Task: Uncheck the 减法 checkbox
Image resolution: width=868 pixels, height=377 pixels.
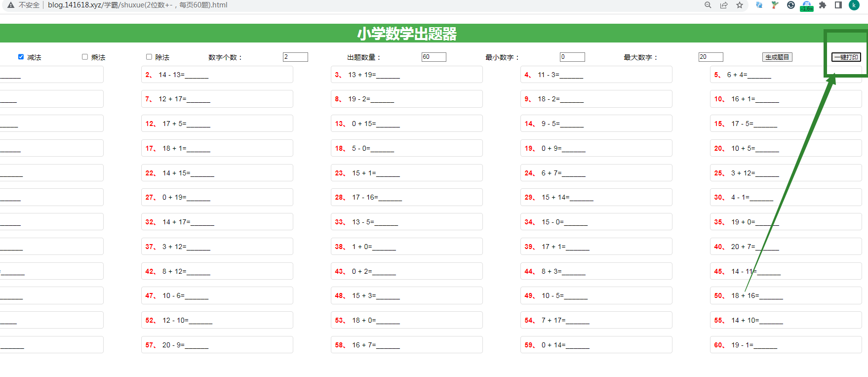Action: pyautogui.click(x=21, y=57)
